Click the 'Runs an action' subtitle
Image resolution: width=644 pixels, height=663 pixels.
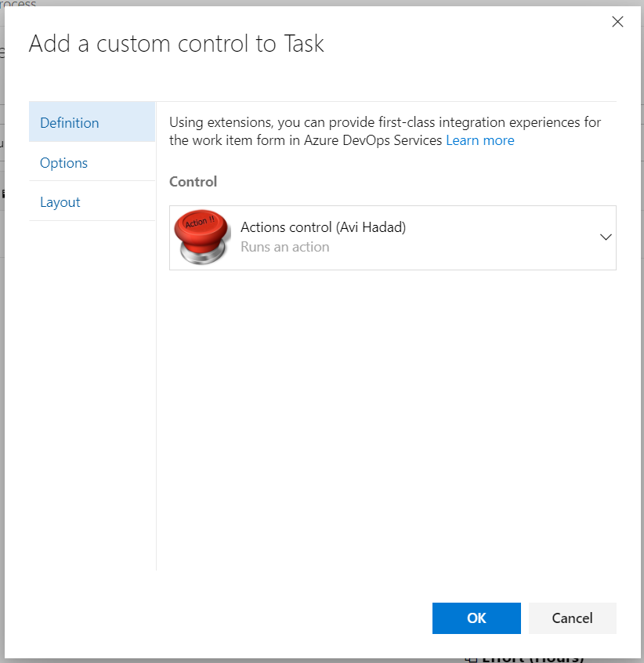(x=284, y=247)
